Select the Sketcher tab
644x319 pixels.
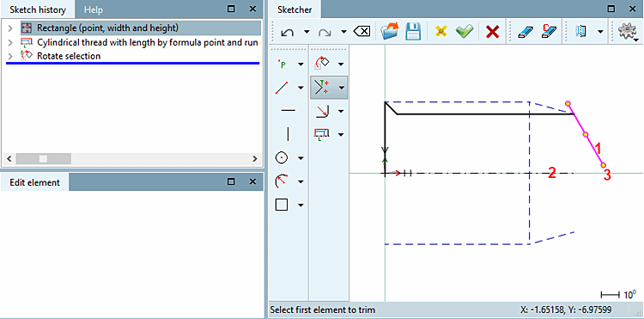[295, 9]
